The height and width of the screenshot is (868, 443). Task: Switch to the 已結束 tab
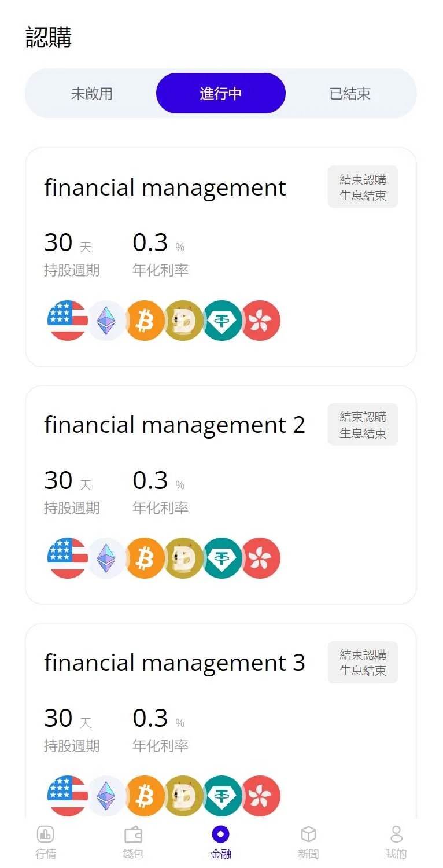tap(350, 94)
